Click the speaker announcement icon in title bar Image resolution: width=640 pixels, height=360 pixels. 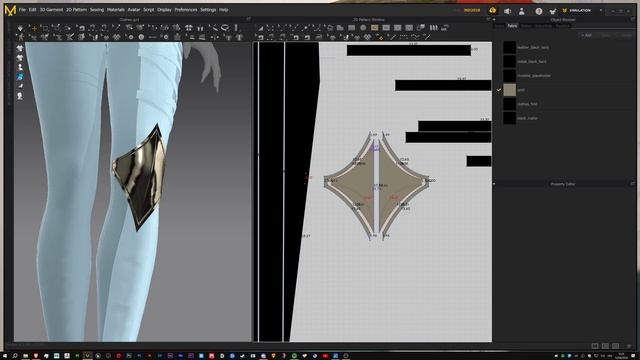click(507, 11)
